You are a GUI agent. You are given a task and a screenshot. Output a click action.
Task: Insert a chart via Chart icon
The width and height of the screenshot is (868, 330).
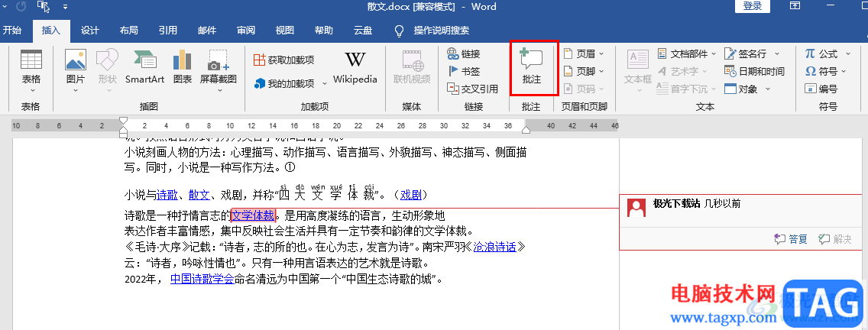[182, 67]
